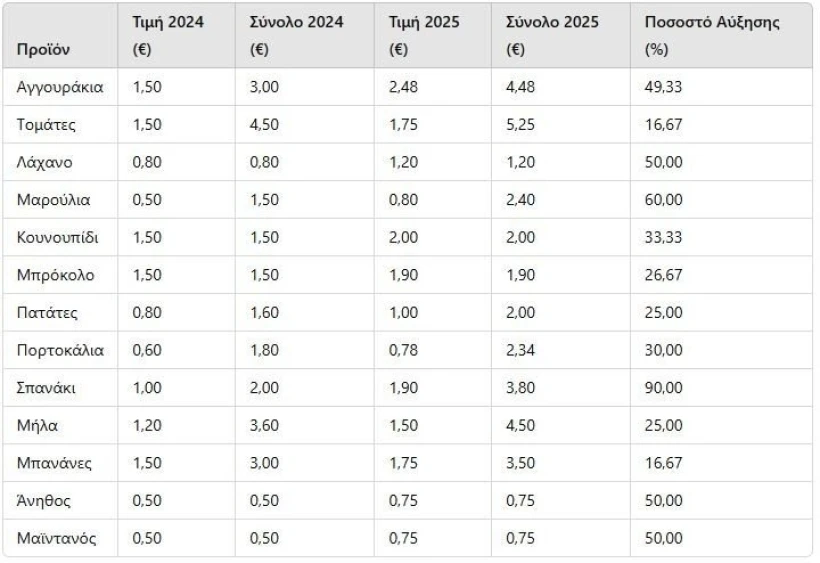The image size is (820, 563).
Task: Select the Μαϊντανός product cell
Action: pyautogui.click(x=57, y=538)
